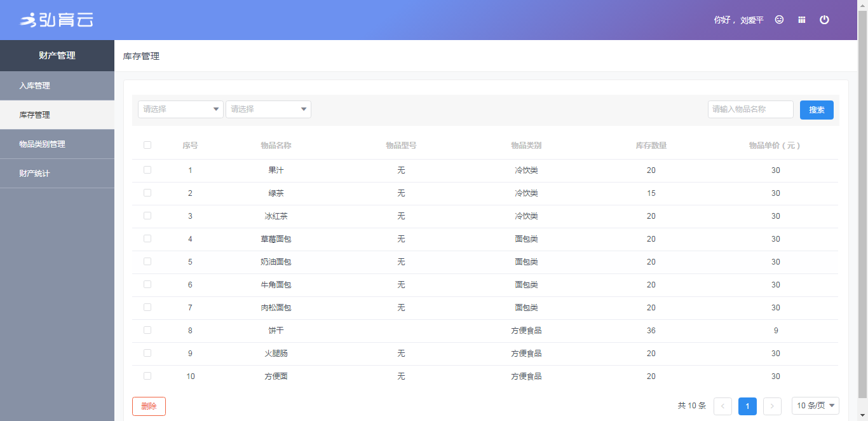Toggle the select-all checkbox in table header

point(147,145)
